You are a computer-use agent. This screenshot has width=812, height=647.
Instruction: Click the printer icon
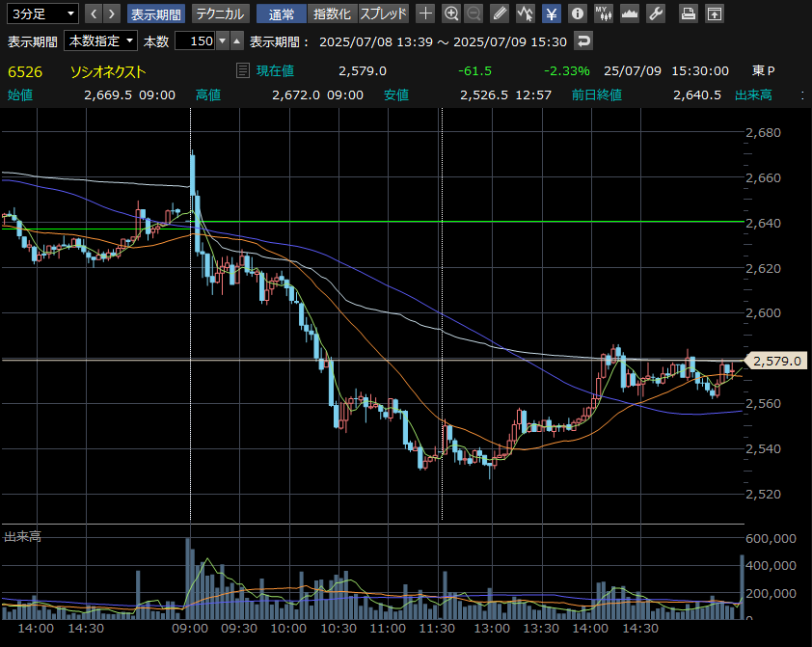[689, 13]
